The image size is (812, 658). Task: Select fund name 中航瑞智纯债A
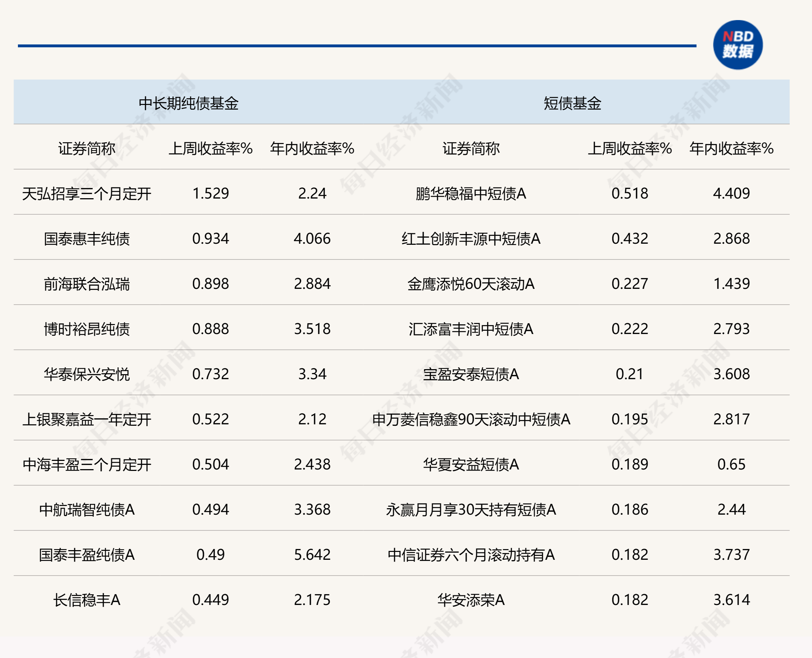[x=86, y=509]
